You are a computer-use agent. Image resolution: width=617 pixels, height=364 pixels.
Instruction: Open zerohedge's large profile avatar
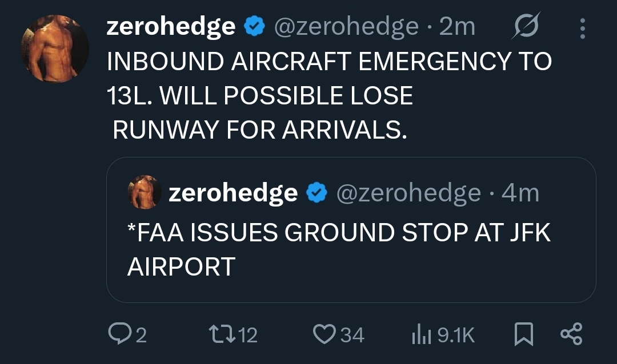[x=55, y=48]
